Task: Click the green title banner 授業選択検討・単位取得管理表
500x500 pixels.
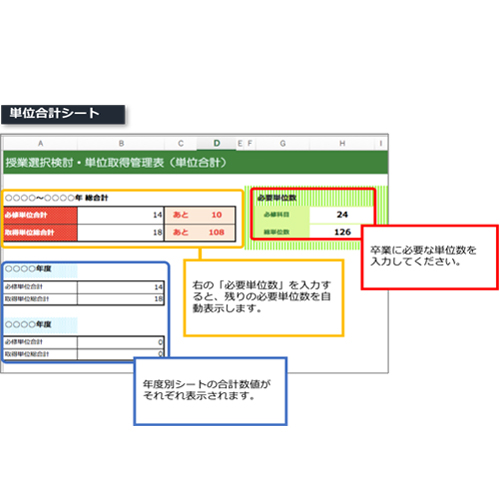Action: coord(195,163)
